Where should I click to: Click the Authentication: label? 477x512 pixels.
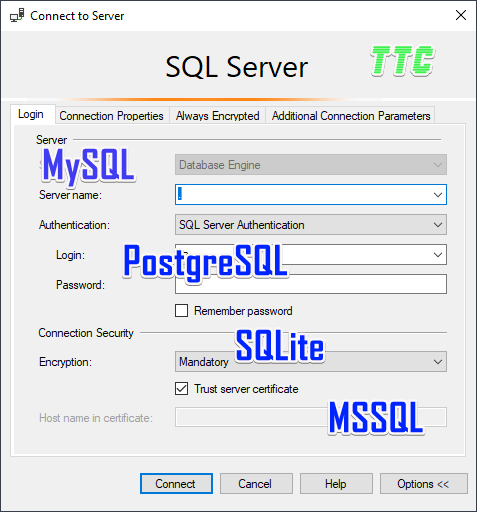pyautogui.click(x=74, y=225)
